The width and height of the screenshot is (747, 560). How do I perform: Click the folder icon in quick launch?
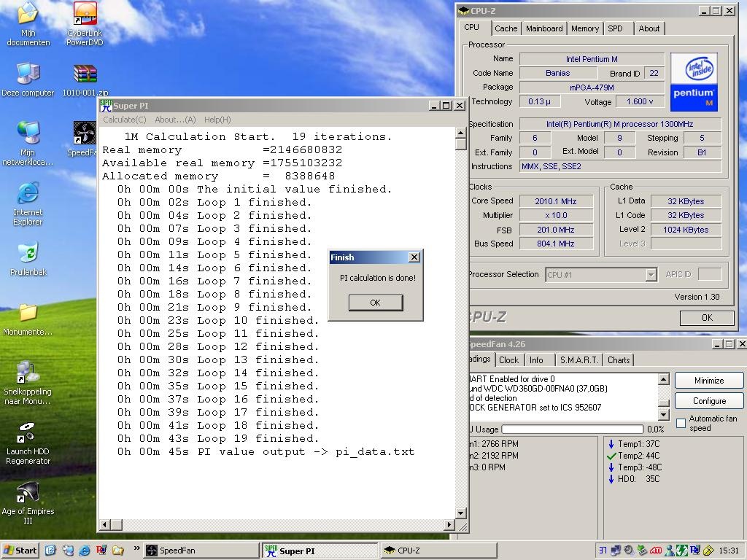pyautogui.click(x=118, y=551)
